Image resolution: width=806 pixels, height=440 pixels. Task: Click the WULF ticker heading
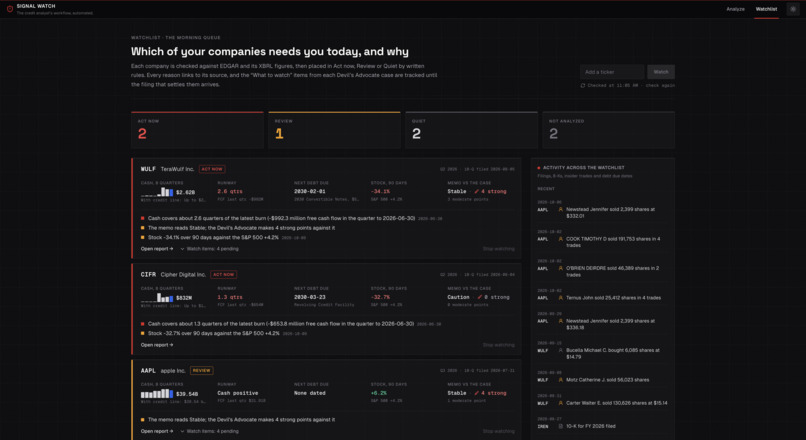[x=148, y=169]
